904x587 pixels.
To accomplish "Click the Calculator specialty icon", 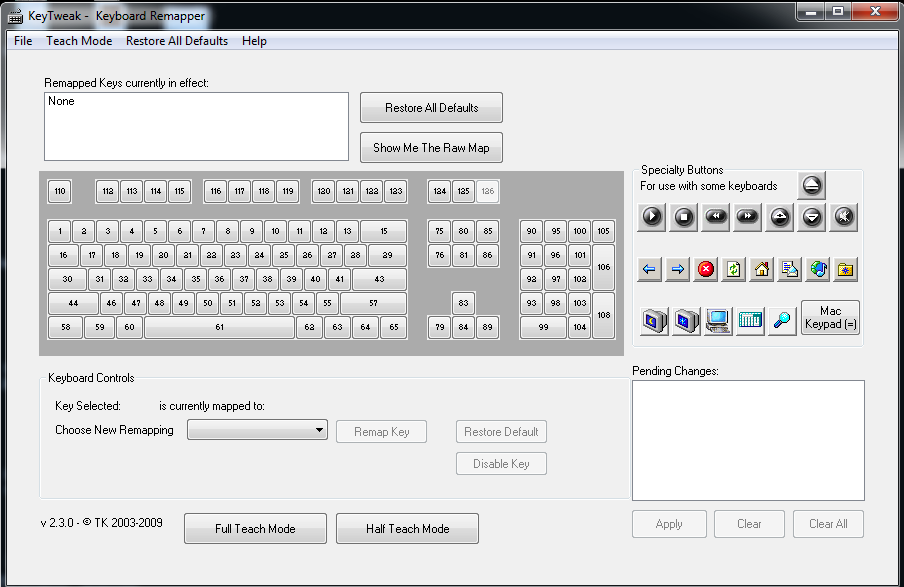I will point(750,321).
